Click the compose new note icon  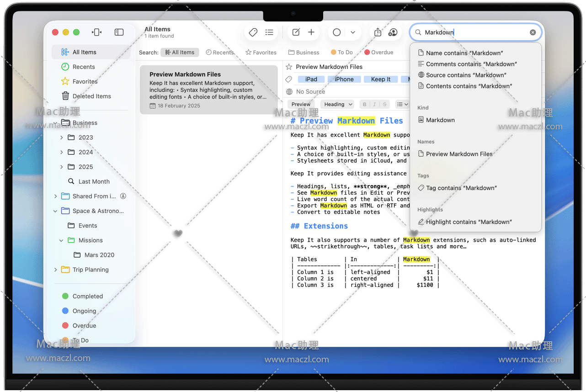[x=296, y=32]
